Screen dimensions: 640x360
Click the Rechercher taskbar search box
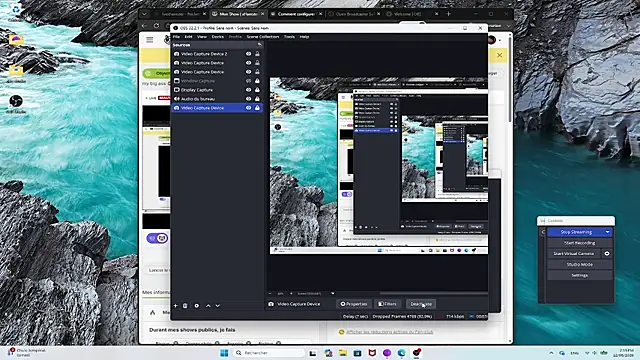pyautogui.click(x=269, y=353)
